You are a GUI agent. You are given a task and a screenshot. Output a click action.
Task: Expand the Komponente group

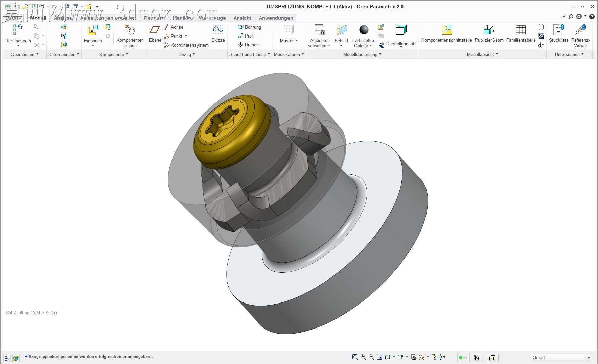[114, 54]
